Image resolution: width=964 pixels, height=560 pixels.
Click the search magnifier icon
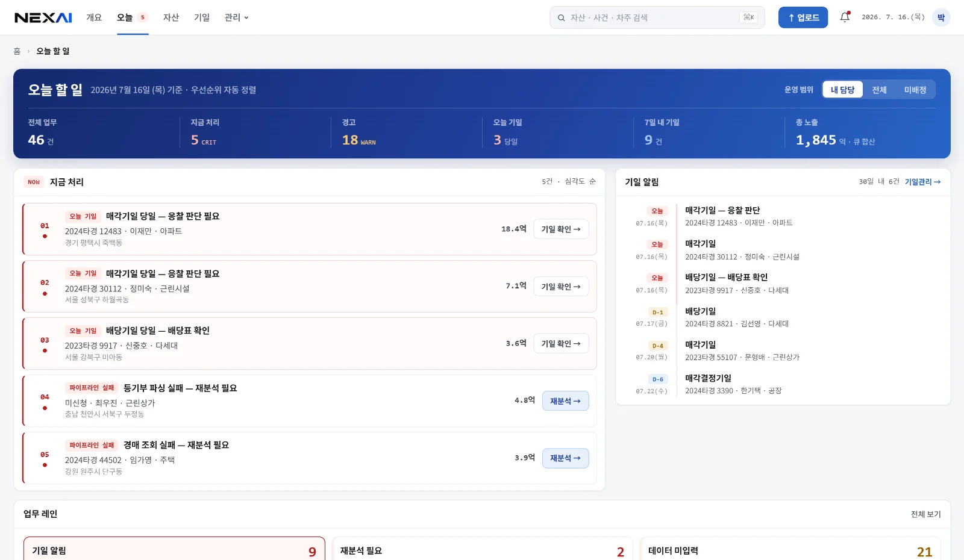561,17
